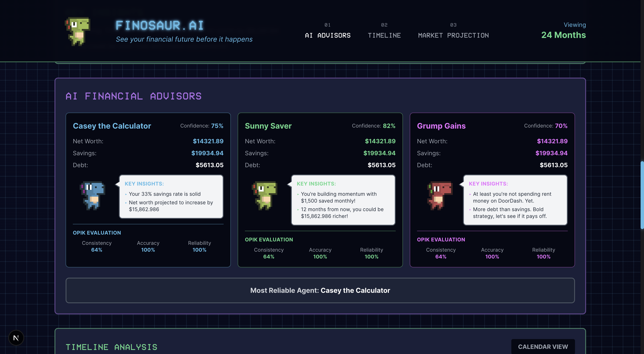Click Casey's OPIK Evaluation label

pyautogui.click(x=97, y=233)
